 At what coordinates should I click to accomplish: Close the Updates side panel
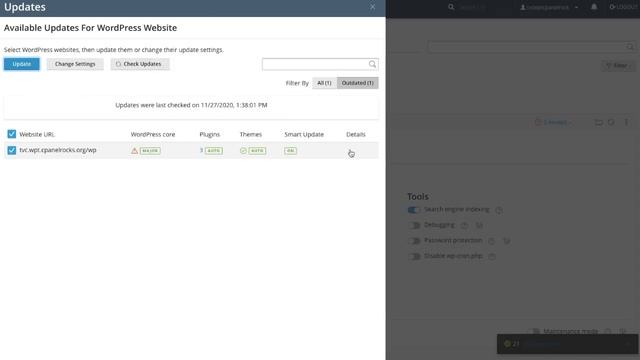pyautogui.click(x=373, y=7)
